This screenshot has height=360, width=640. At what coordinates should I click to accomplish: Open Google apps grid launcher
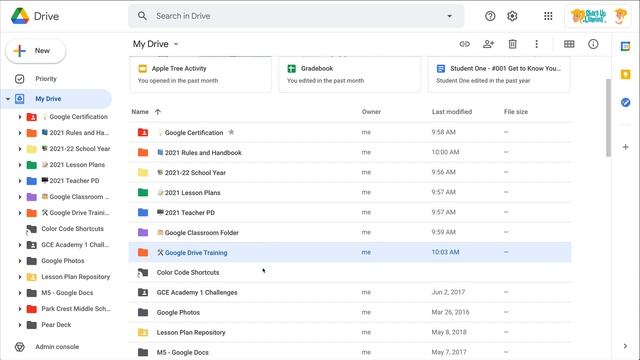tap(548, 16)
